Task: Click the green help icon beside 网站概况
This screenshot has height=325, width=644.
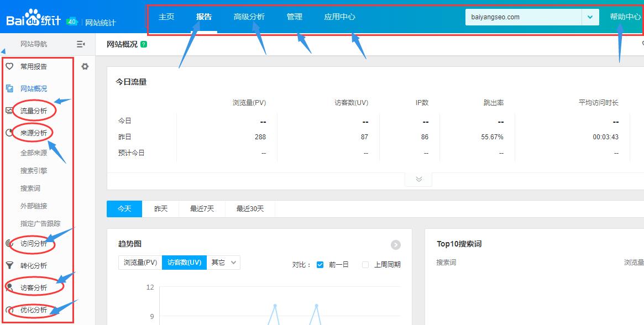Action: point(143,44)
